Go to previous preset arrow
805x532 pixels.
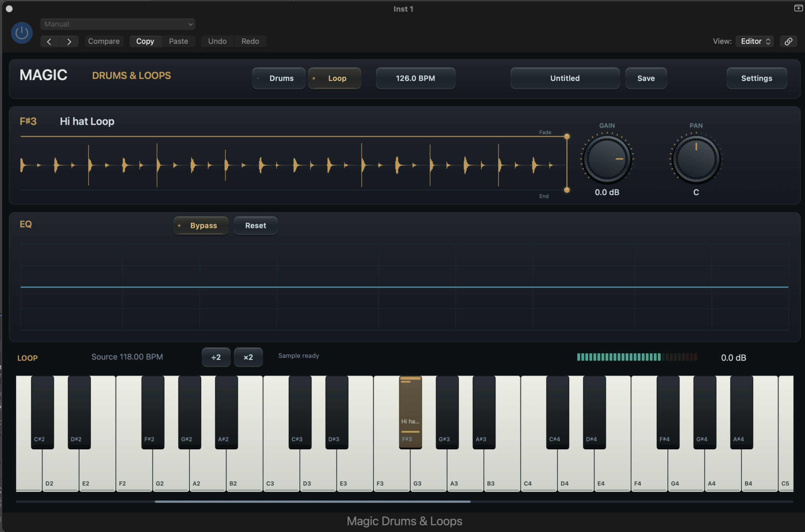pos(49,41)
